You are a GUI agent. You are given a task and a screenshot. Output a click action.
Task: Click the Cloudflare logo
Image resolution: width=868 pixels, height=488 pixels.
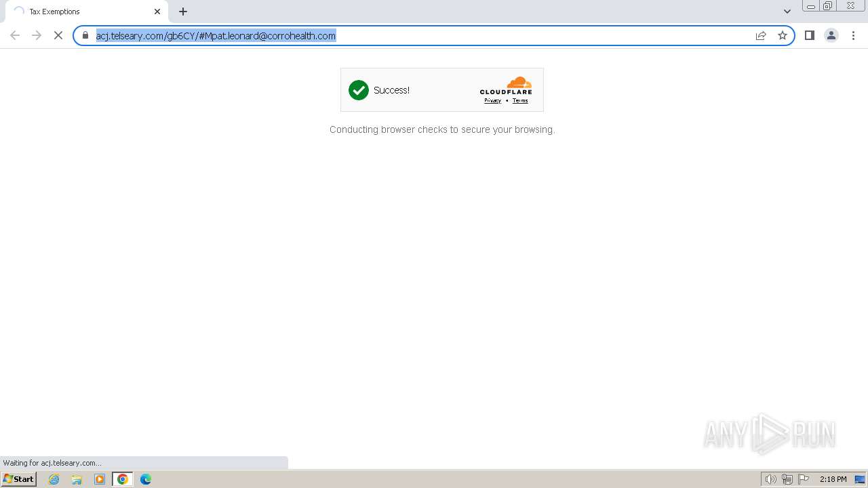[x=506, y=85]
